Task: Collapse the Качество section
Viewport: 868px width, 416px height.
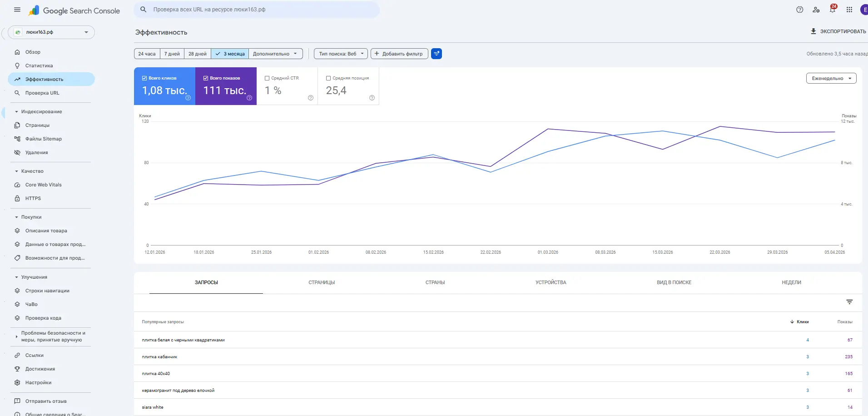Action: (30, 171)
